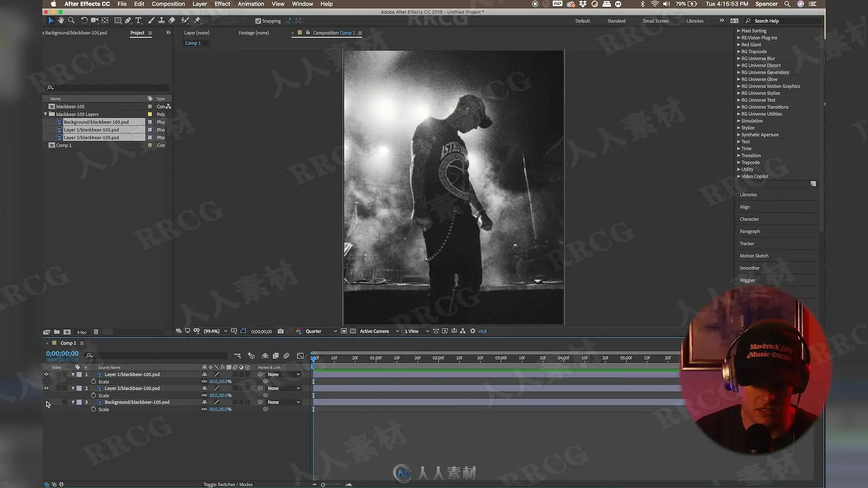Click Toggle Switches / Modes button
Image resolution: width=868 pixels, height=488 pixels.
pyautogui.click(x=228, y=484)
